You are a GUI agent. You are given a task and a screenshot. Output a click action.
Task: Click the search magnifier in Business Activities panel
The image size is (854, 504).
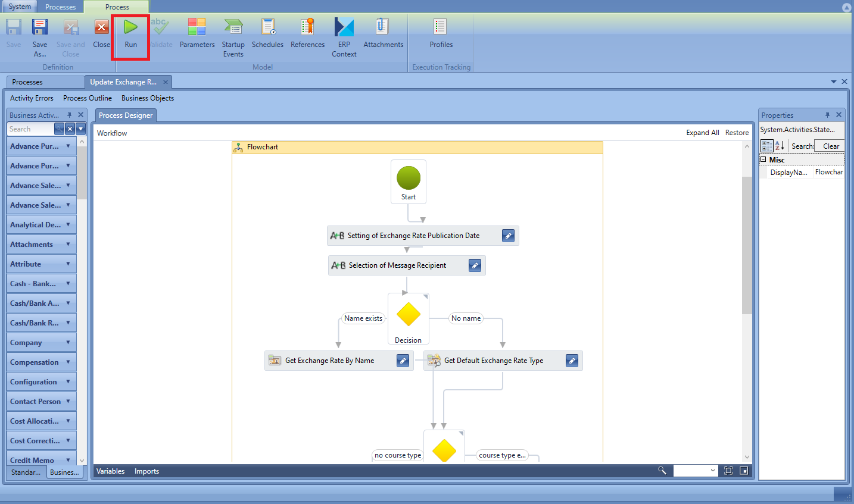click(59, 129)
